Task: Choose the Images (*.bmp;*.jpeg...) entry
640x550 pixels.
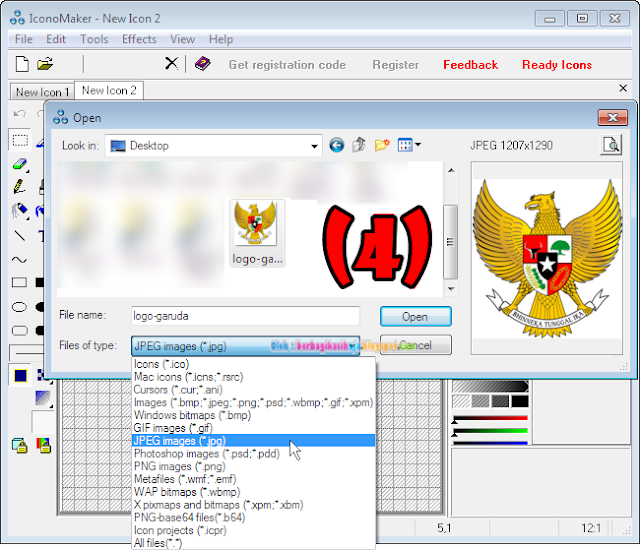Action: 253,403
